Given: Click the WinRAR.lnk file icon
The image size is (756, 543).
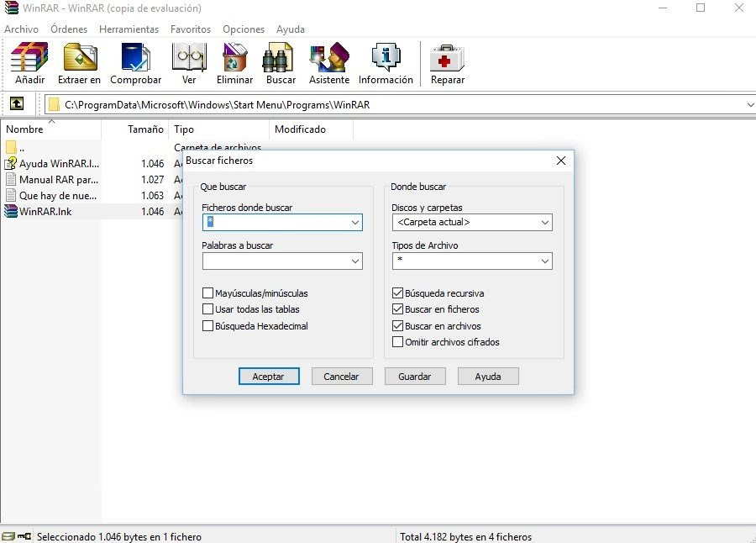Looking at the screenshot, I should coord(11,212).
